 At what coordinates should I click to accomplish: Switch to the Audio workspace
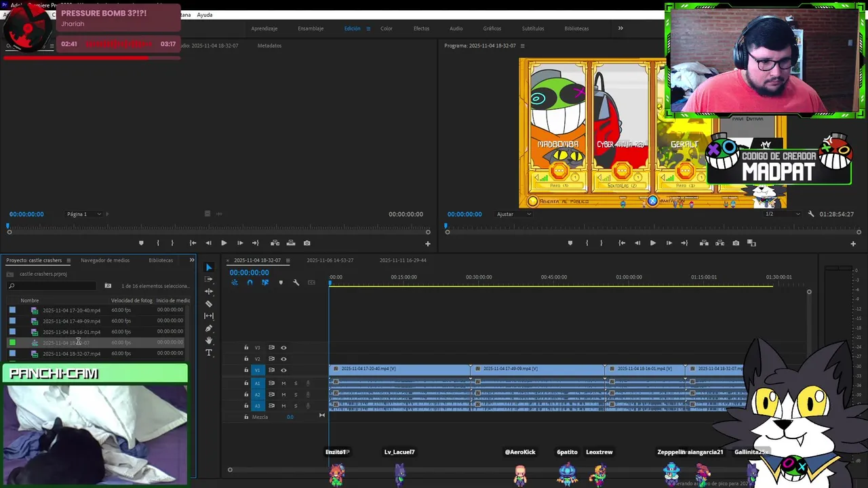[x=456, y=28]
